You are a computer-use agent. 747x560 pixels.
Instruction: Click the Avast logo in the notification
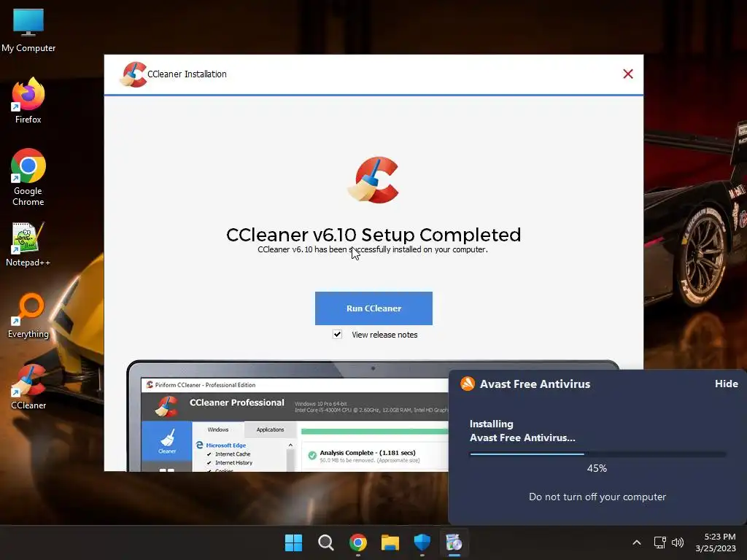468,384
